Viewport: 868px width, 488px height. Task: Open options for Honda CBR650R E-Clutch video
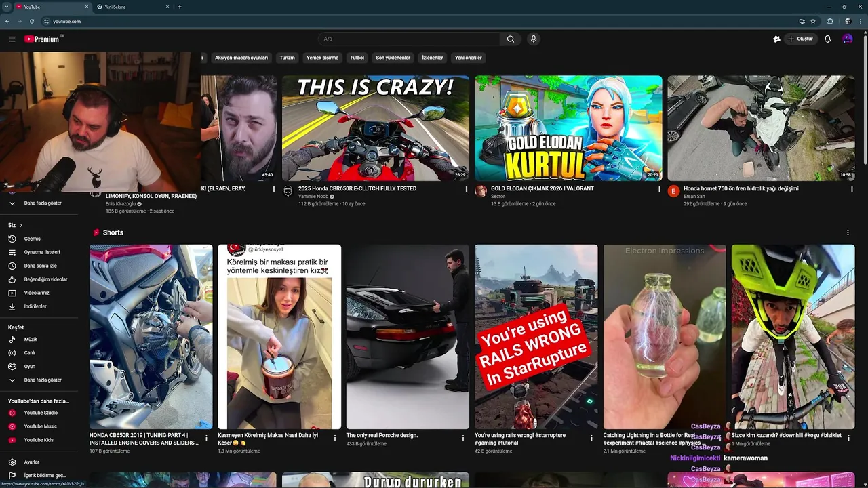point(467,190)
